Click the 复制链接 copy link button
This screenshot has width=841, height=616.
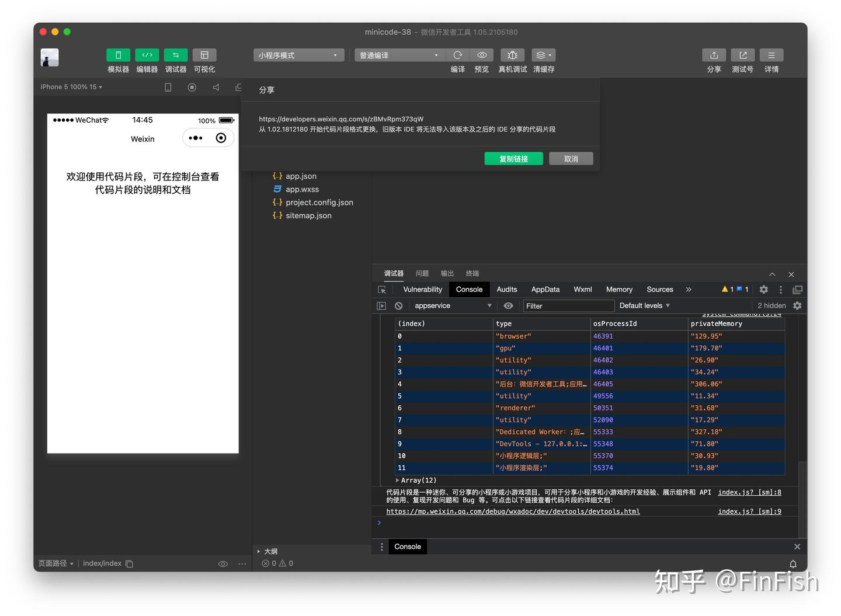click(x=513, y=159)
